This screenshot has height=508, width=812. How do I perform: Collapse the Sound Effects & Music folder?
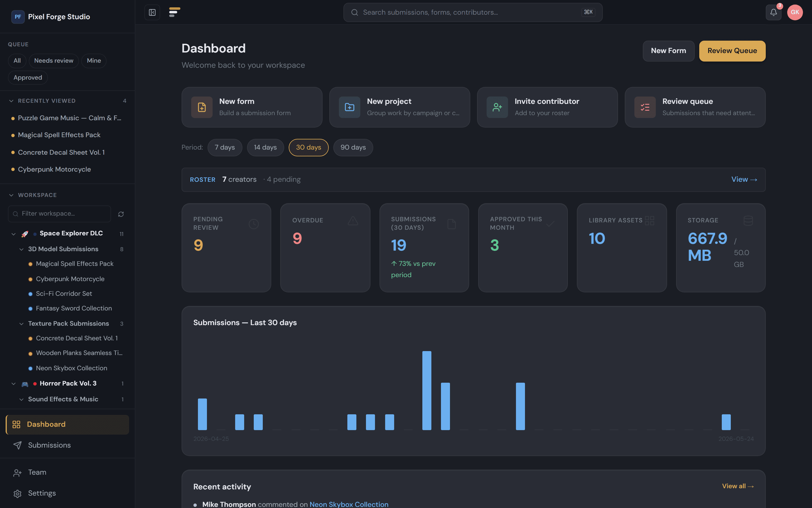(21, 399)
